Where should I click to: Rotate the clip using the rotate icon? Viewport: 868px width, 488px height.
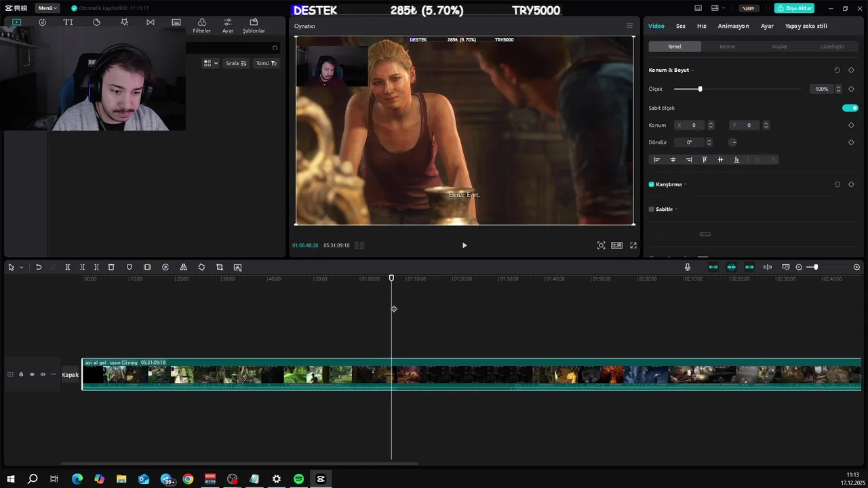pos(201,267)
